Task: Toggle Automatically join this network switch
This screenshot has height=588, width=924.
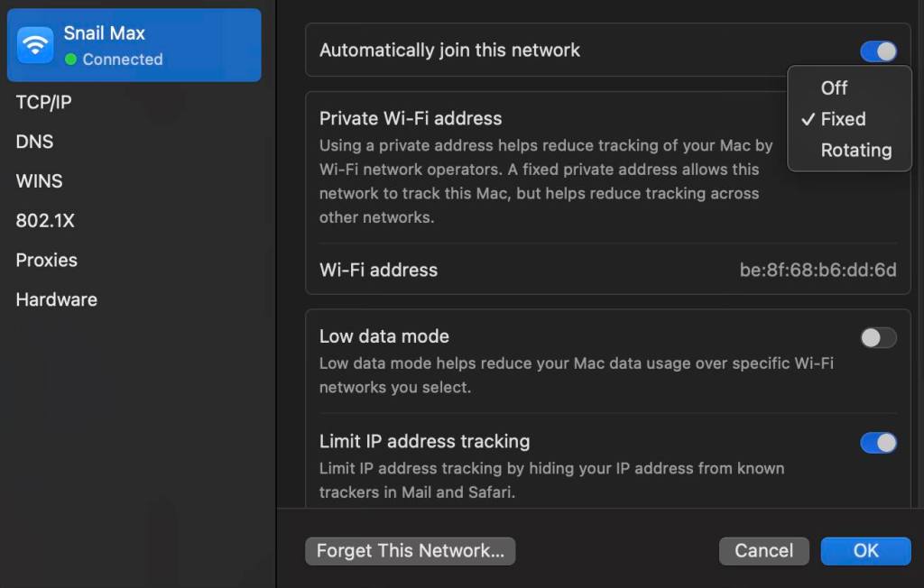Action: coord(878,51)
